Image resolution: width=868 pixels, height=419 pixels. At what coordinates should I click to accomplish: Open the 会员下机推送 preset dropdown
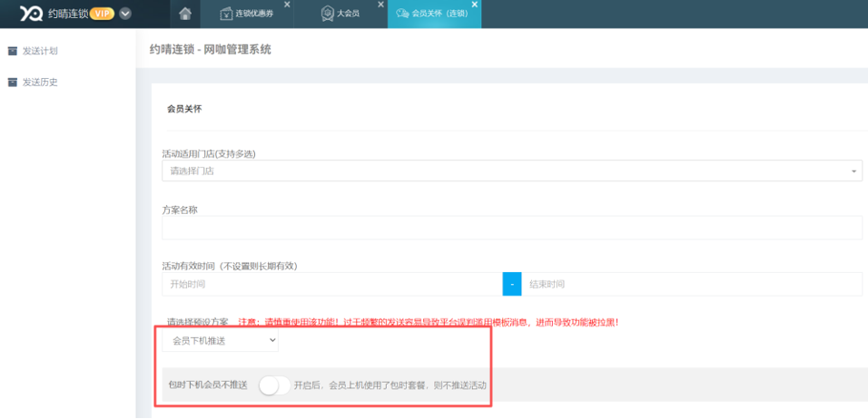click(221, 341)
